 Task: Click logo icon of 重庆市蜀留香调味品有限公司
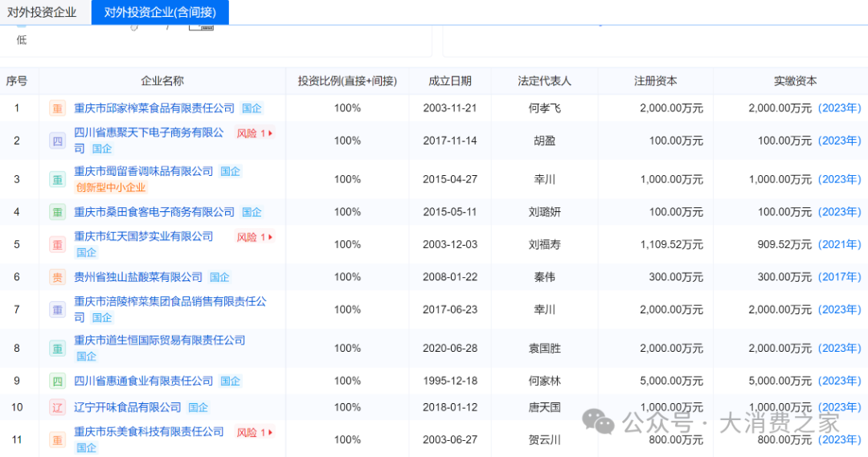click(57, 180)
